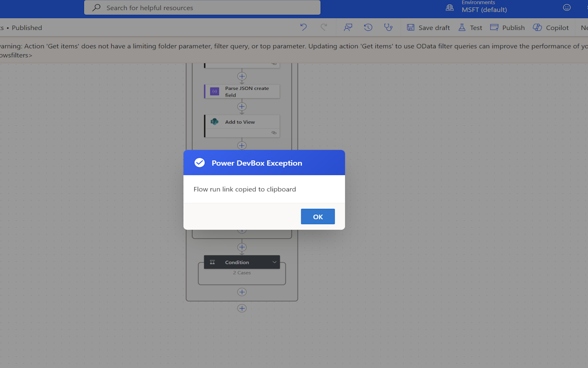Open the flow checker stethoscope icon

click(388, 28)
